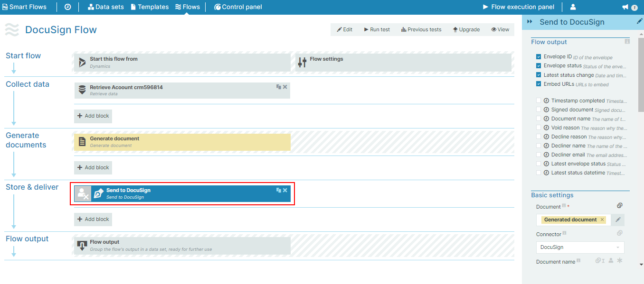Click the Connector field info icon
Viewport: 644px width, 284px height.
tap(564, 233)
